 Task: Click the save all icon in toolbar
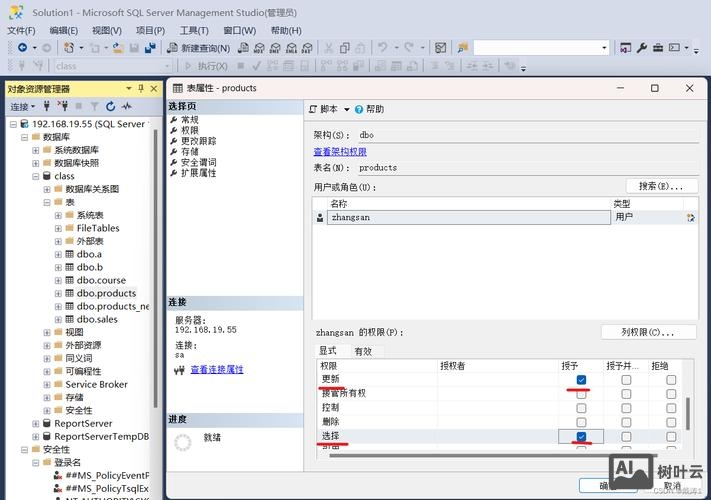(x=149, y=47)
